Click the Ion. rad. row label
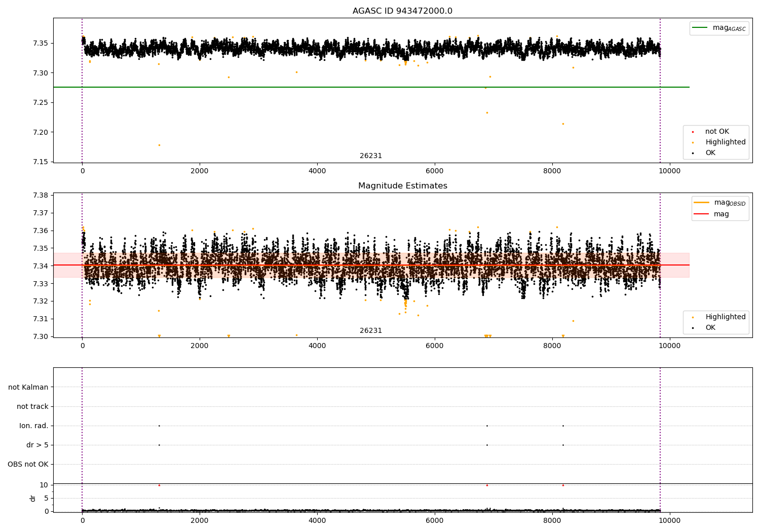 34,426
